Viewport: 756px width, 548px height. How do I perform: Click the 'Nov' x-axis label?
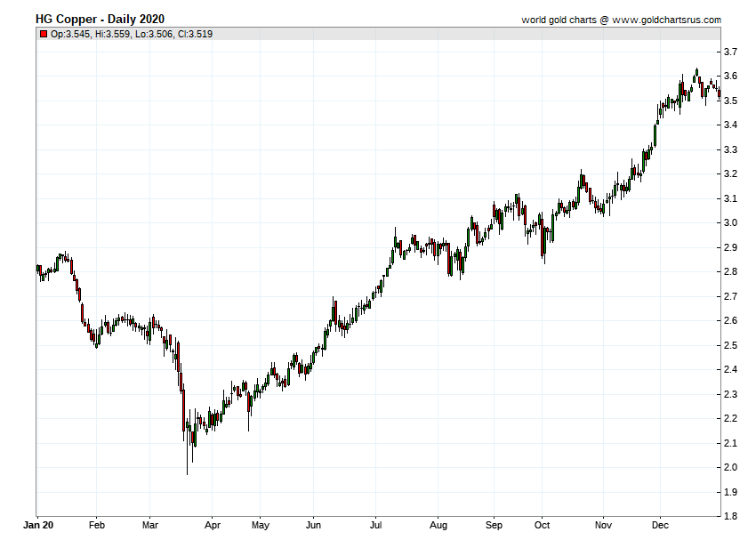(x=603, y=525)
